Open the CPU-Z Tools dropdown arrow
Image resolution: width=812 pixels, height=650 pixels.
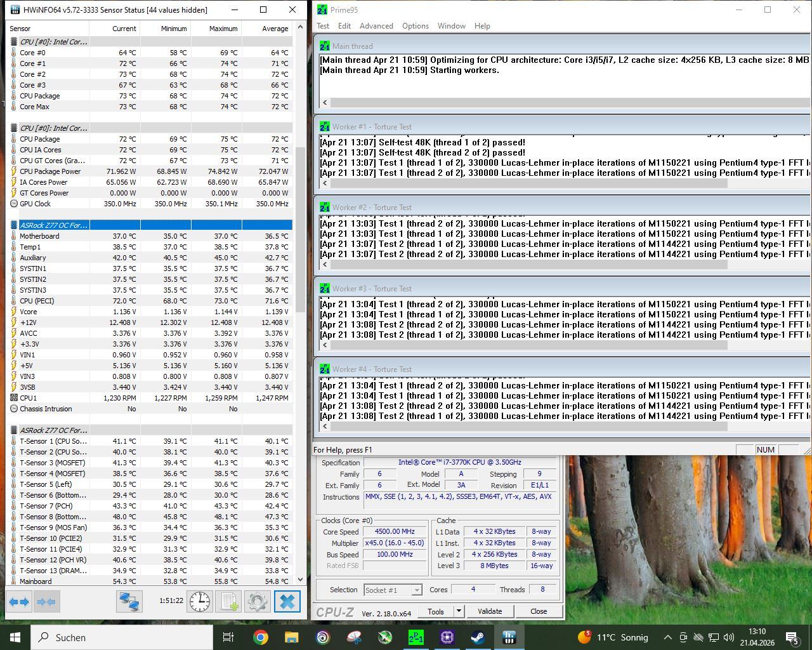pyautogui.click(x=459, y=611)
